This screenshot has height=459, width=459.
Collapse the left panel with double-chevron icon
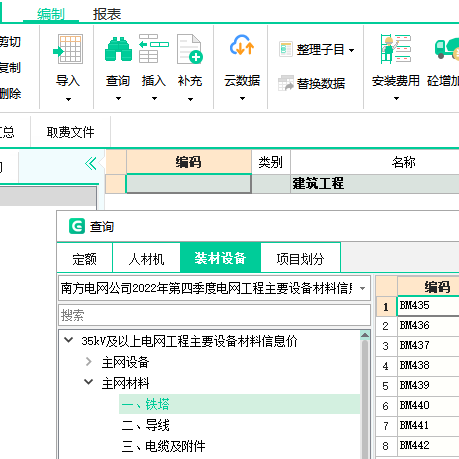pos(91,164)
